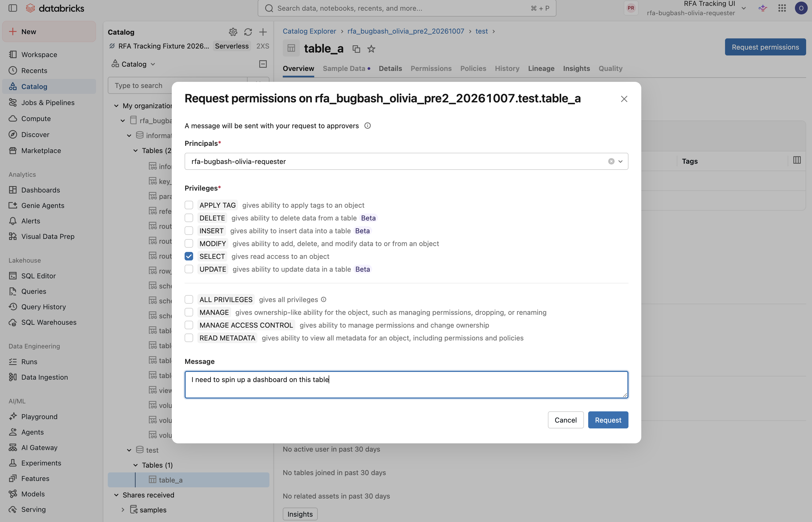Open the History tab
Viewport: 812px width, 522px height.
point(507,69)
